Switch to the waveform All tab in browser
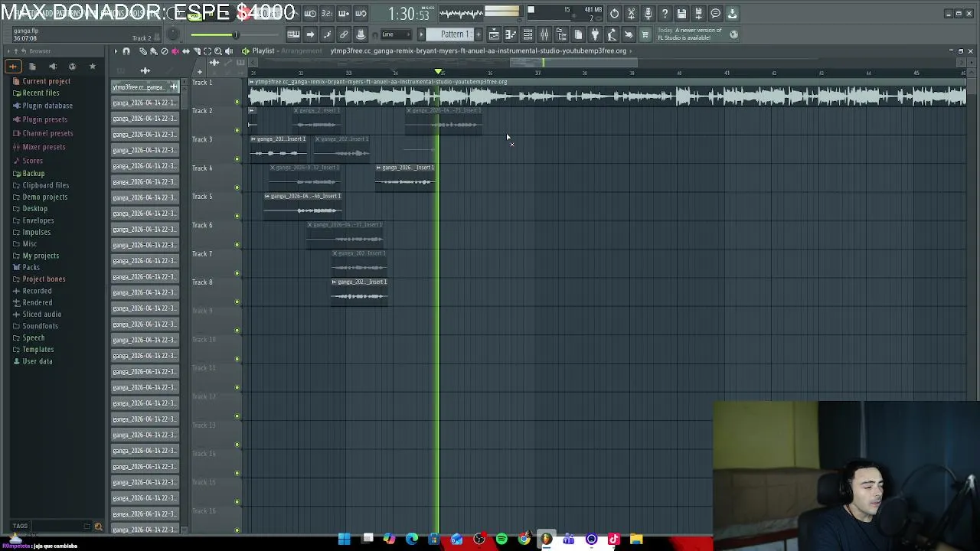 (13, 66)
